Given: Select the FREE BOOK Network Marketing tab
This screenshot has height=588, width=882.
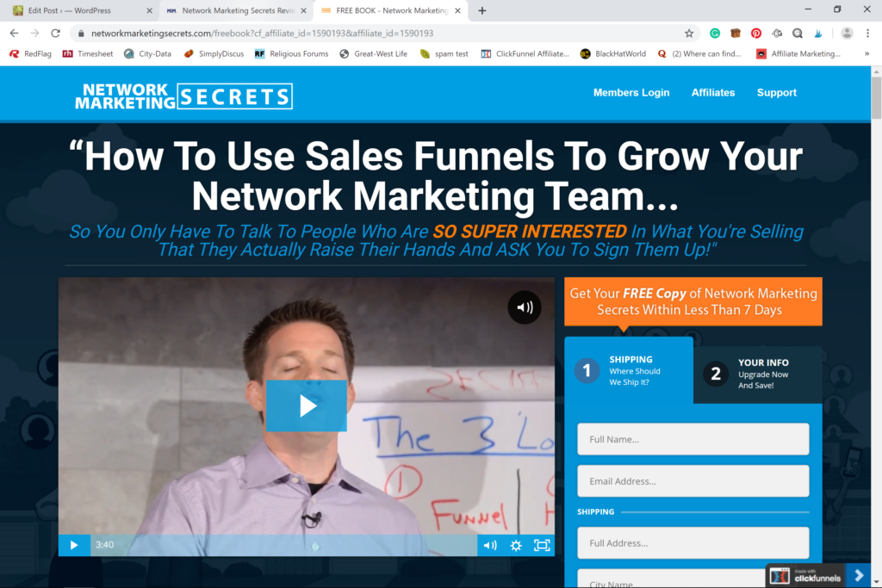Looking at the screenshot, I should (x=391, y=10).
